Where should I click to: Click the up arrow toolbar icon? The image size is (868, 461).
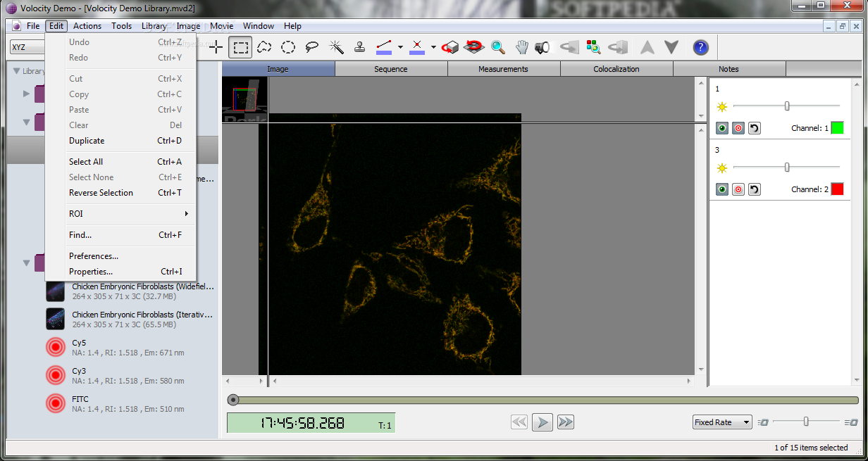[x=647, y=47]
